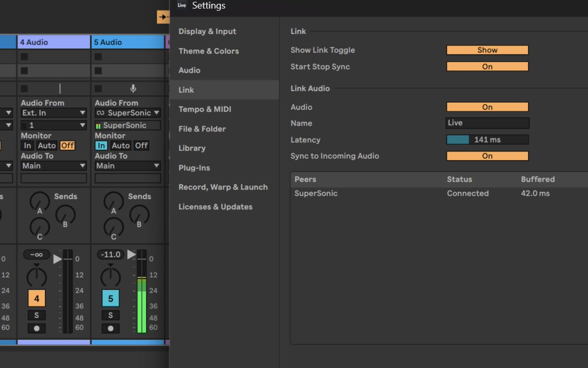Click 4 Audio volume fader handle
The image size is (588, 368).
coord(58,258)
